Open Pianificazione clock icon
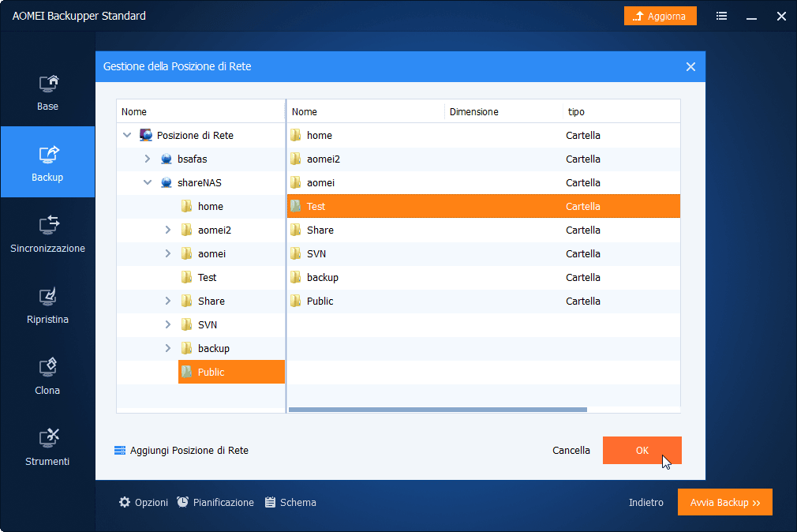Viewport: 797px width, 532px height. coord(183,502)
